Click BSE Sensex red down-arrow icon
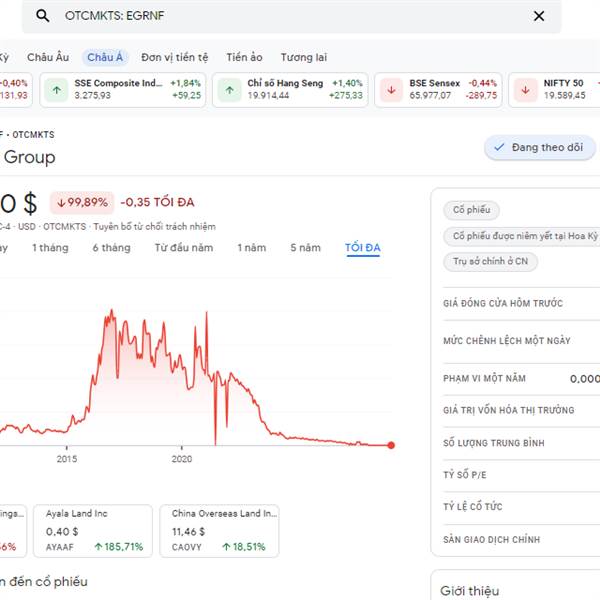600x600 pixels. [x=391, y=90]
